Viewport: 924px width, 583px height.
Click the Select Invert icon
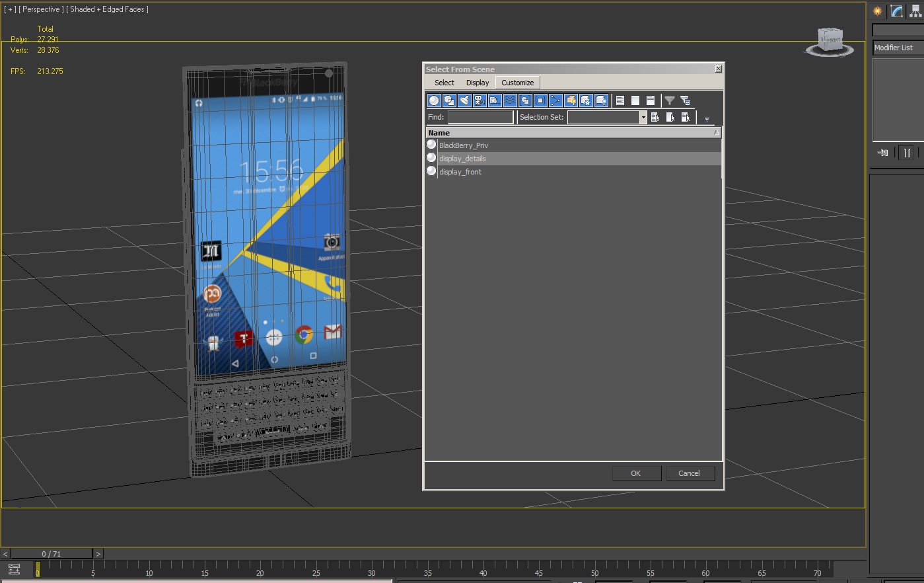pyautogui.click(x=651, y=100)
